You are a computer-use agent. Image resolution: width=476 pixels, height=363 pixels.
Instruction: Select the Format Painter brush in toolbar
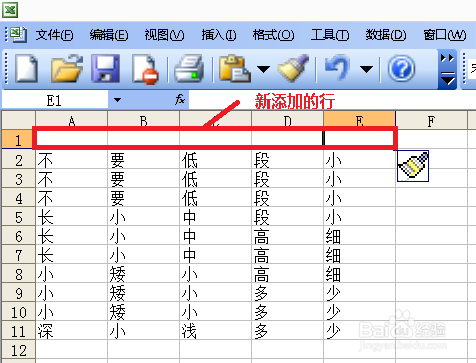click(x=293, y=68)
